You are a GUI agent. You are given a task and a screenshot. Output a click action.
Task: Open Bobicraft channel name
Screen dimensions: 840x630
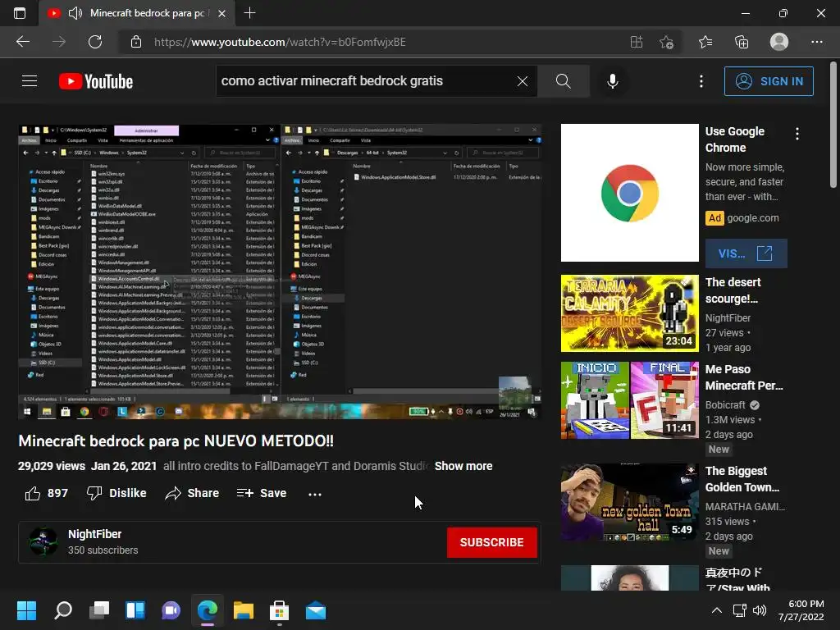[x=725, y=405]
